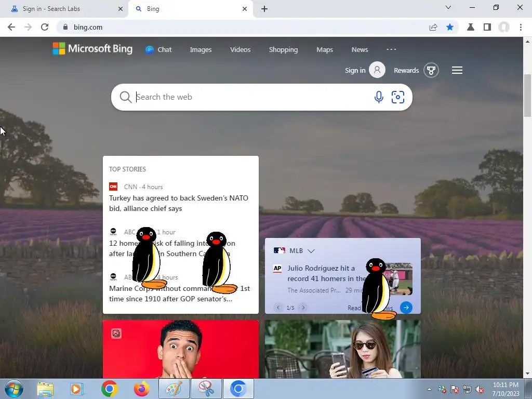The width and height of the screenshot is (532, 399).
Task: Select the Bing browser tab
Action: click(190, 9)
